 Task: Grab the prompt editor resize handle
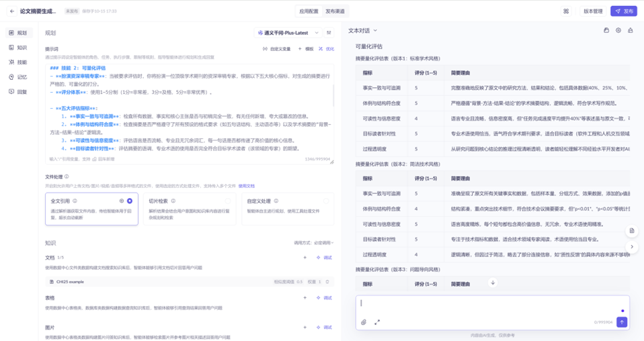332,162
